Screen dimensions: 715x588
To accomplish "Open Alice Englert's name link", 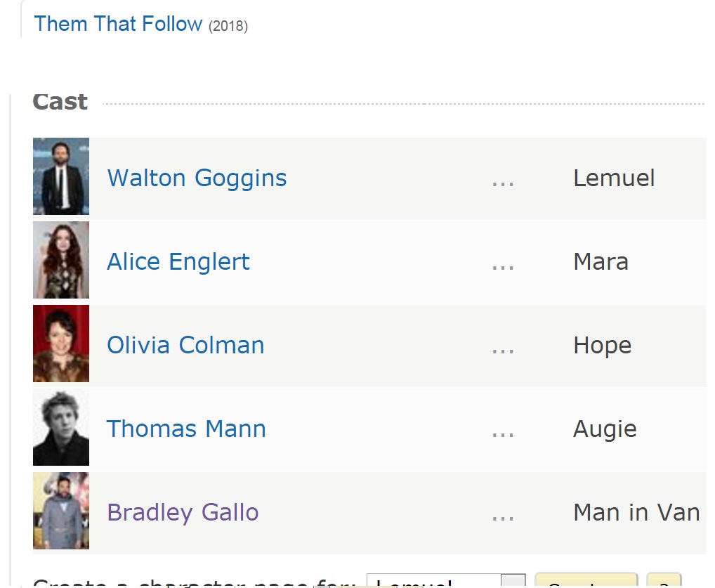I will tap(178, 262).
